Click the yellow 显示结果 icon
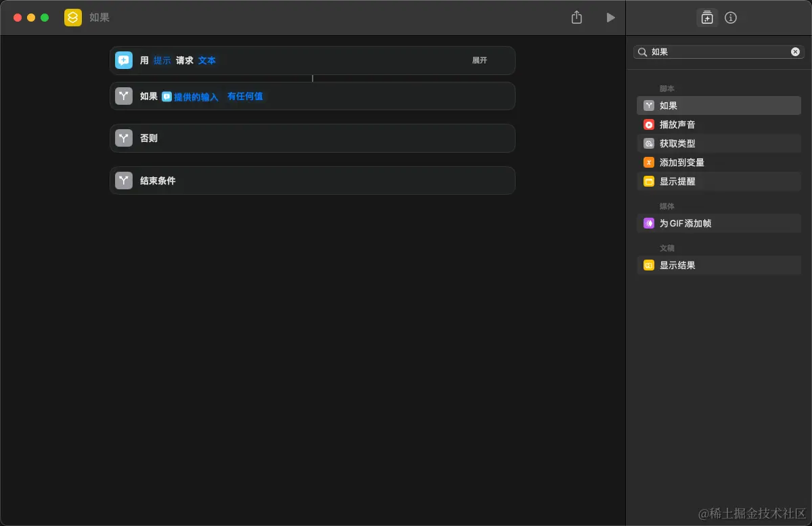812x526 pixels. tap(648, 265)
